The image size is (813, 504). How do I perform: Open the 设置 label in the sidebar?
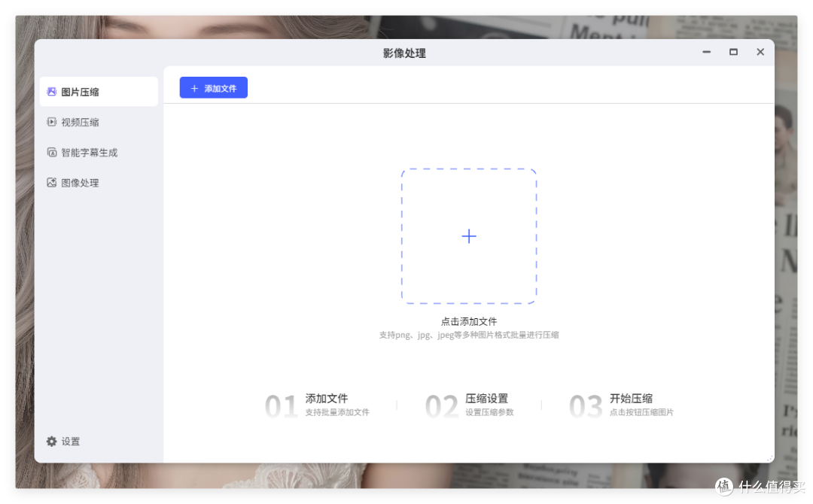71,442
